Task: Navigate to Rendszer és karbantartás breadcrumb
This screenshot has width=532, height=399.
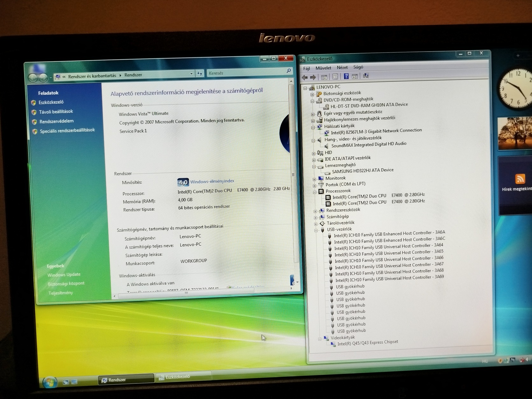Action: 92,76
